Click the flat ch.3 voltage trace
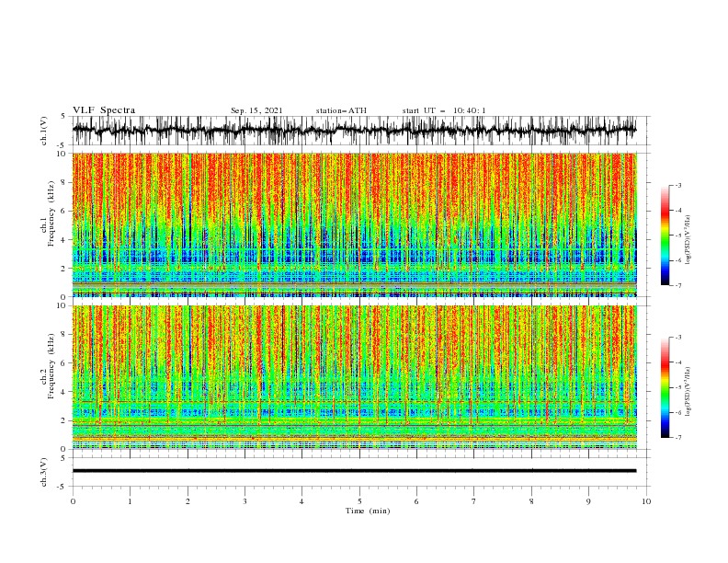728x563 pixels. [x=355, y=471]
